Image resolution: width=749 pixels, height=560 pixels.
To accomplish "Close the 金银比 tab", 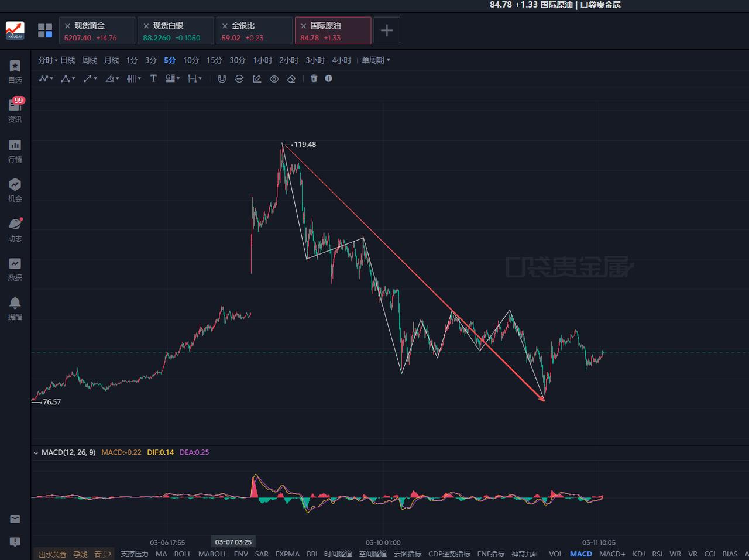I will coord(225,26).
